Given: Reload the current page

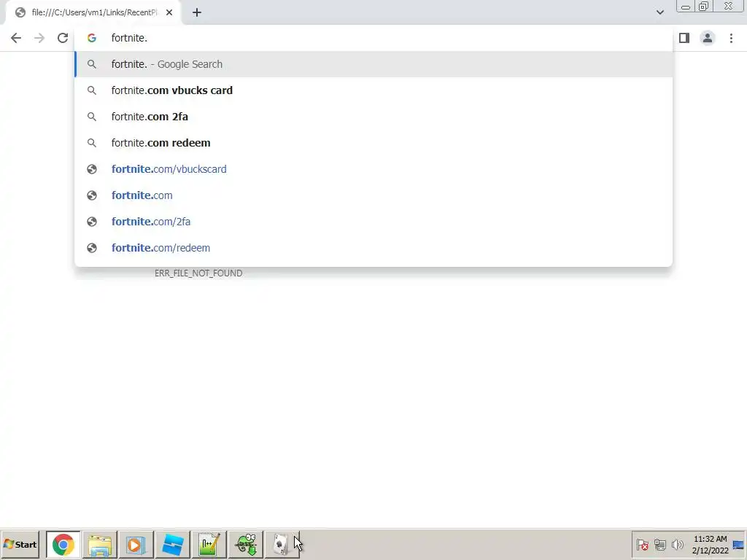Looking at the screenshot, I should (x=63, y=38).
